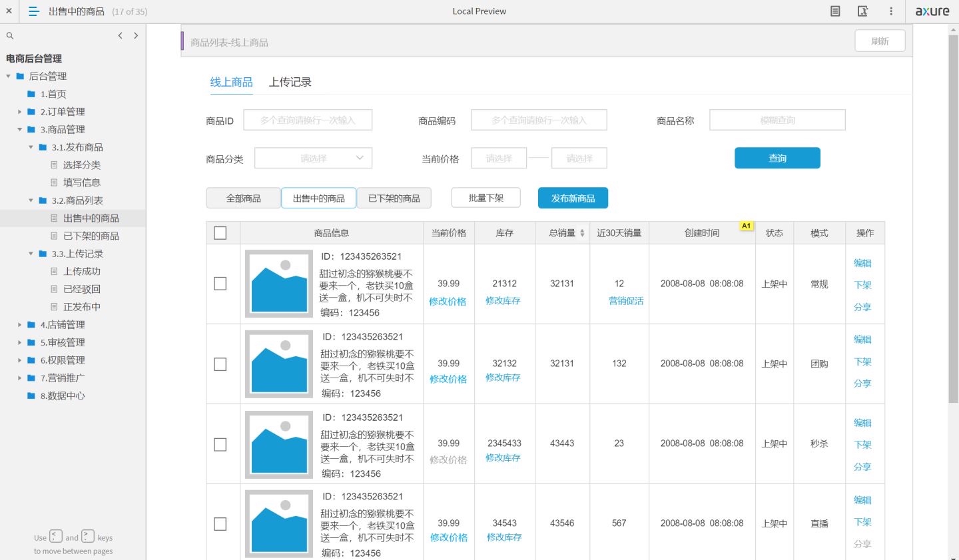Click the product image in the 团购 row
Viewport: 959px width, 560px height.
click(x=279, y=364)
